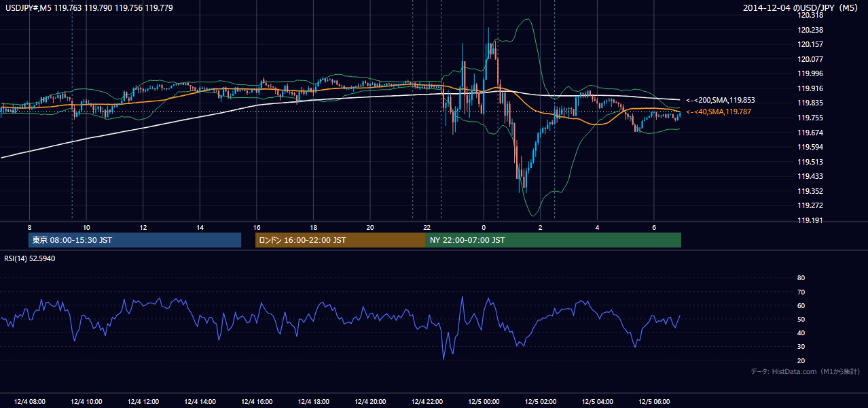Click hour tick 14 under price chart
868x408 pixels.
click(x=200, y=227)
